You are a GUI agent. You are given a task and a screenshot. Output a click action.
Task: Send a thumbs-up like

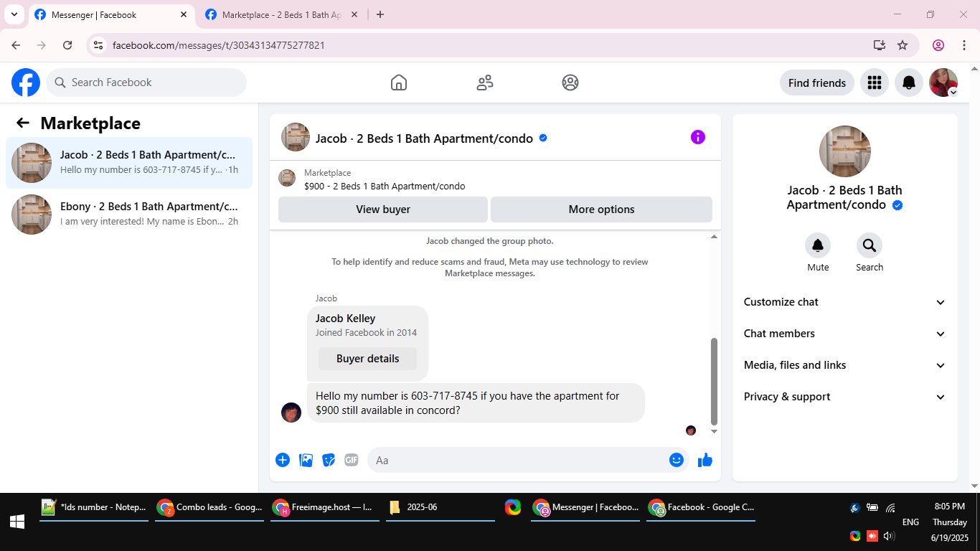point(705,460)
